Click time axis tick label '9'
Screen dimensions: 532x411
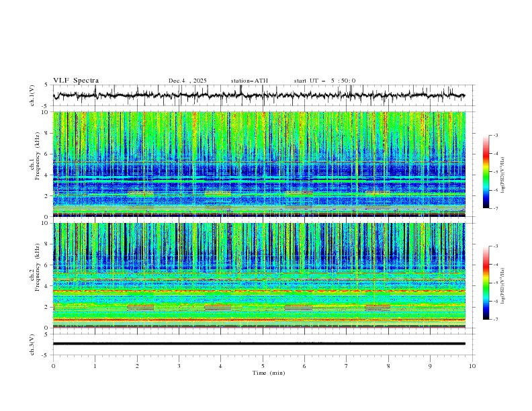[x=430, y=366]
